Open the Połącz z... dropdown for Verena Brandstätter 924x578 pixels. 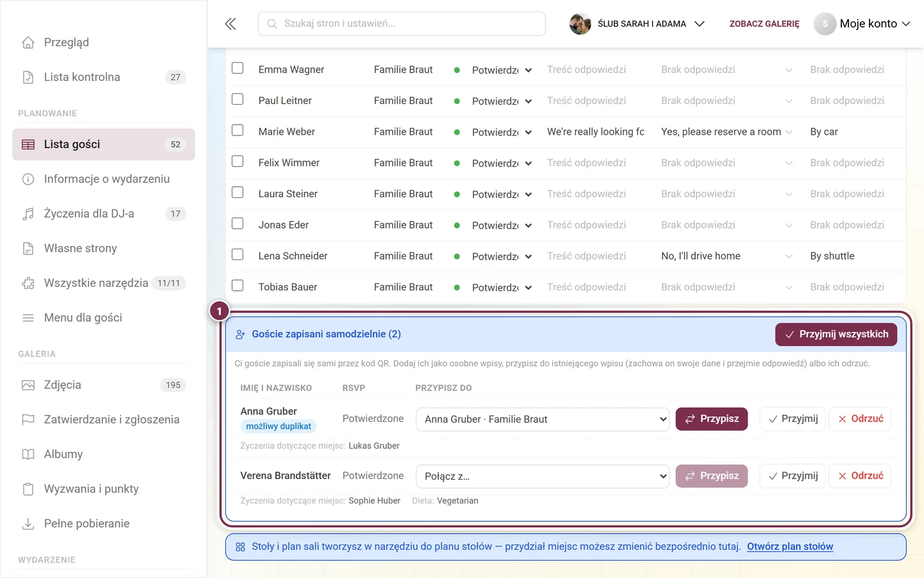coord(543,477)
